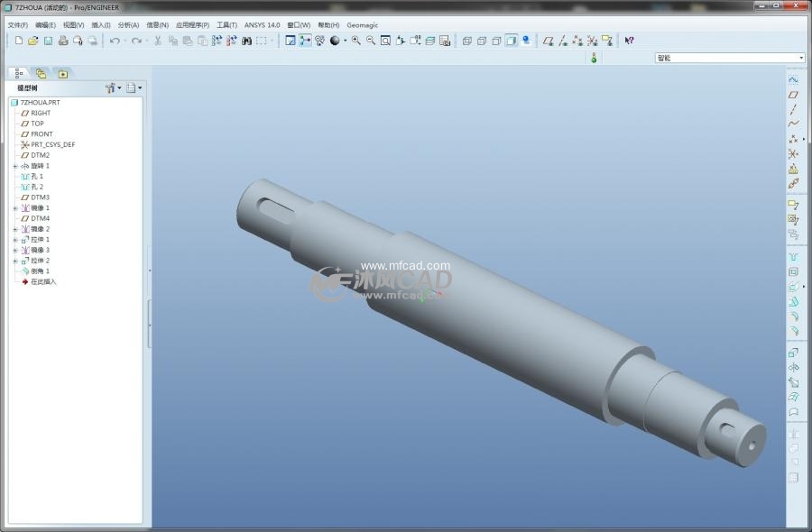Expand the 旋转 1 feature node
This screenshot has height=532, width=812.
pyautogui.click(x=15, y=166)
